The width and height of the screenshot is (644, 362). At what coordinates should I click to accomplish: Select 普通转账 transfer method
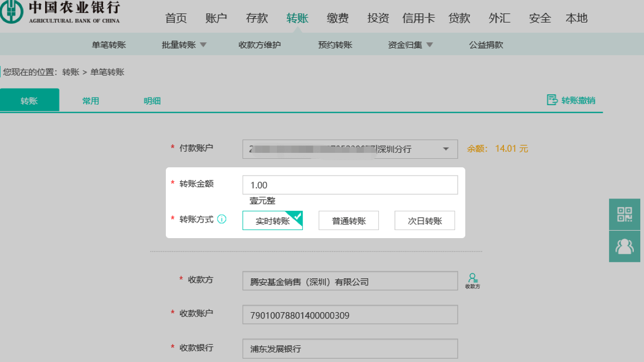pyautogui.click(x=349, y=220)
